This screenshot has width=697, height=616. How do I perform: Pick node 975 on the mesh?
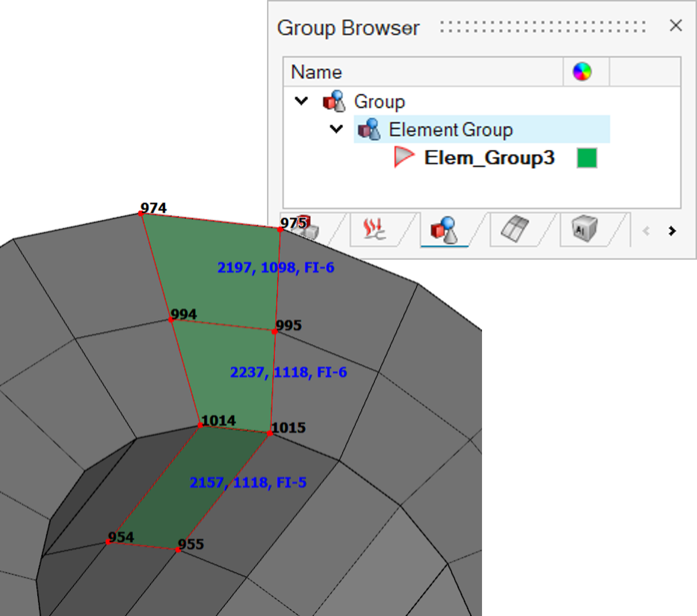click(x=280, y=229)
